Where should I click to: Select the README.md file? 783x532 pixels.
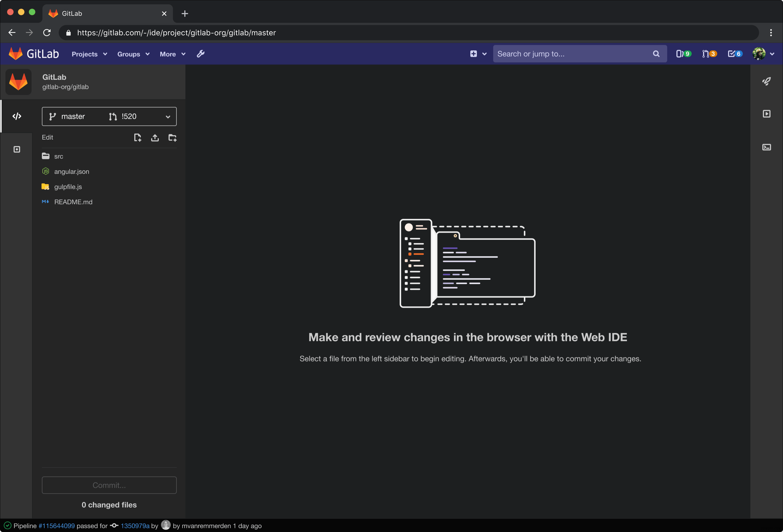point(73,202)
